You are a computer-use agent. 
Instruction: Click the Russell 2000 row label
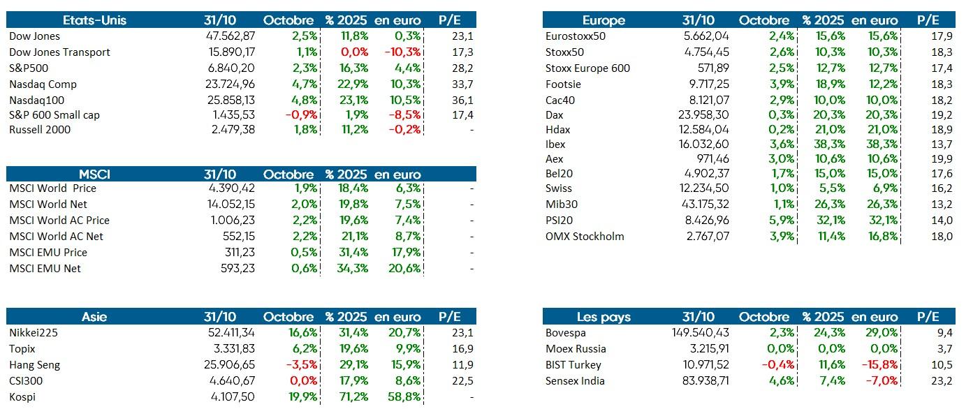40,130
